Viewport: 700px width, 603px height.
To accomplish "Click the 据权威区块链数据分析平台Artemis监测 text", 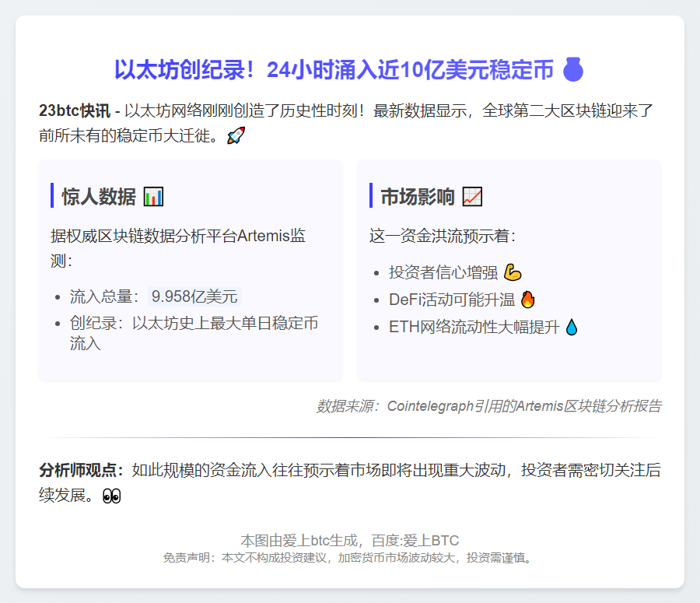I will point(178,248).
